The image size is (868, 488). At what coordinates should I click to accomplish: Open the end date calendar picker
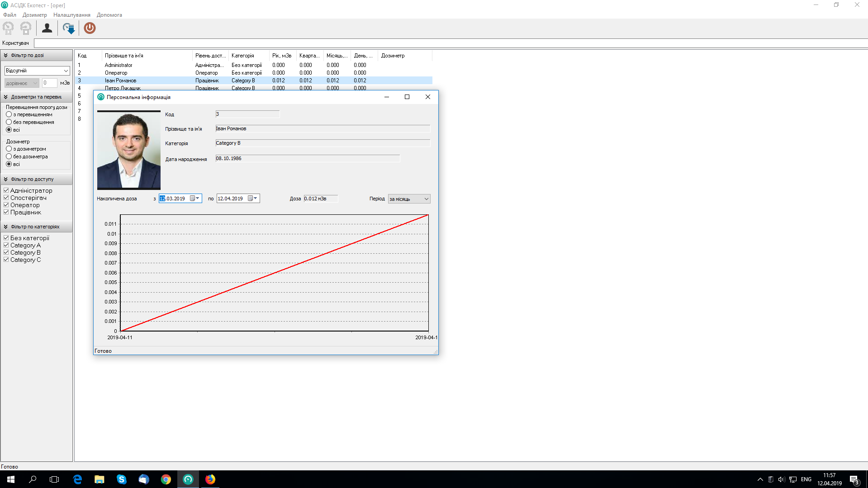click(253, 199)
